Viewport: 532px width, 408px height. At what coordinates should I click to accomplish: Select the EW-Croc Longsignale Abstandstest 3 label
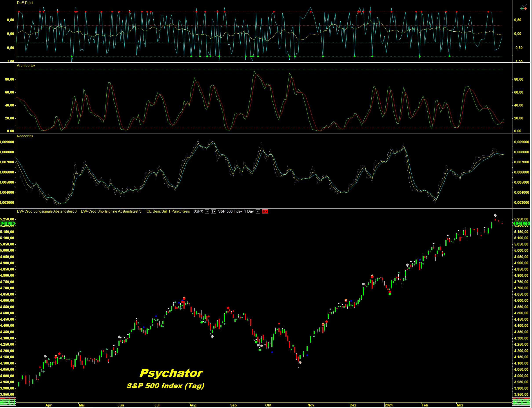pyautogui.click(x=47, y=211)
